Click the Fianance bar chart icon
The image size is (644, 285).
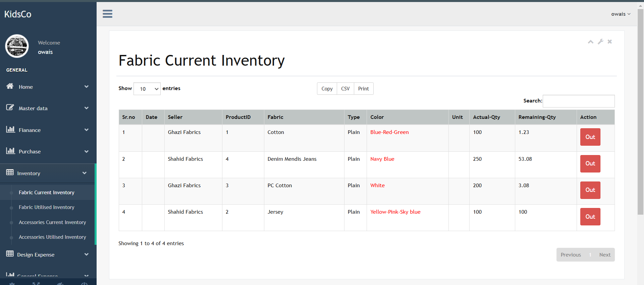10,130
